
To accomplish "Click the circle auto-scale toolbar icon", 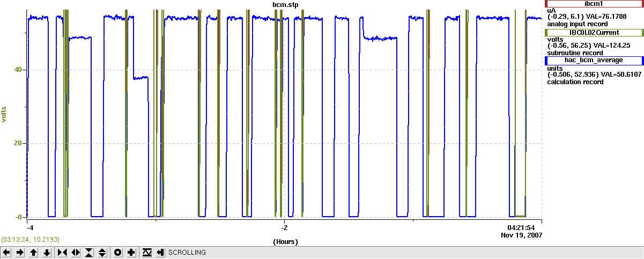I will [x=118, y=252].
